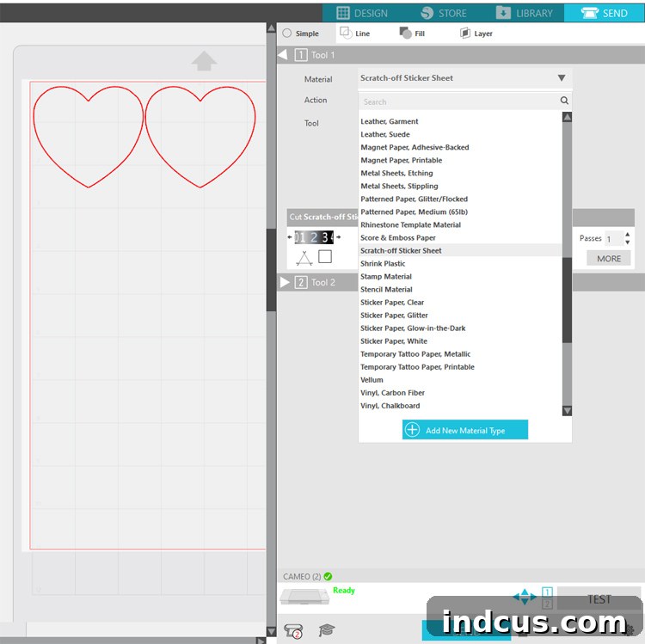Select Sticker Paper, Glow-in-the-Dark
The image size is (645, 644).
(413, 328)
